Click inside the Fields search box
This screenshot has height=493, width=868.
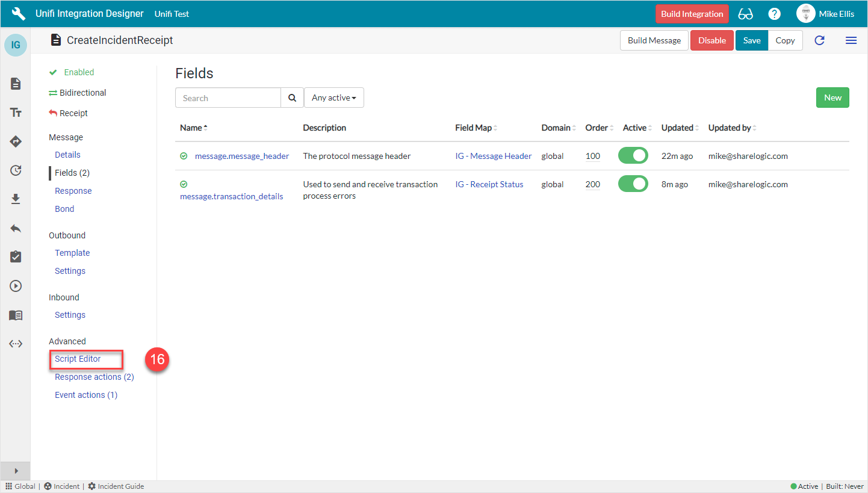[x=228, y=97]
